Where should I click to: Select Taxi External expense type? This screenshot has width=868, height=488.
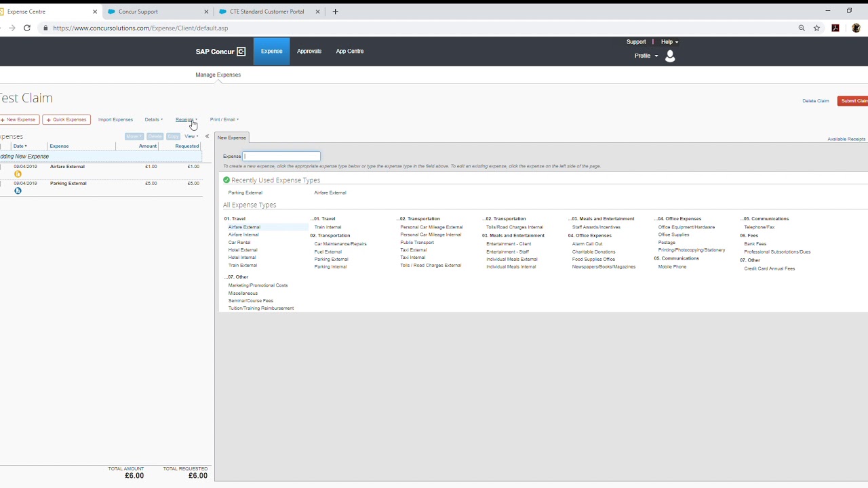click(414, 250)
